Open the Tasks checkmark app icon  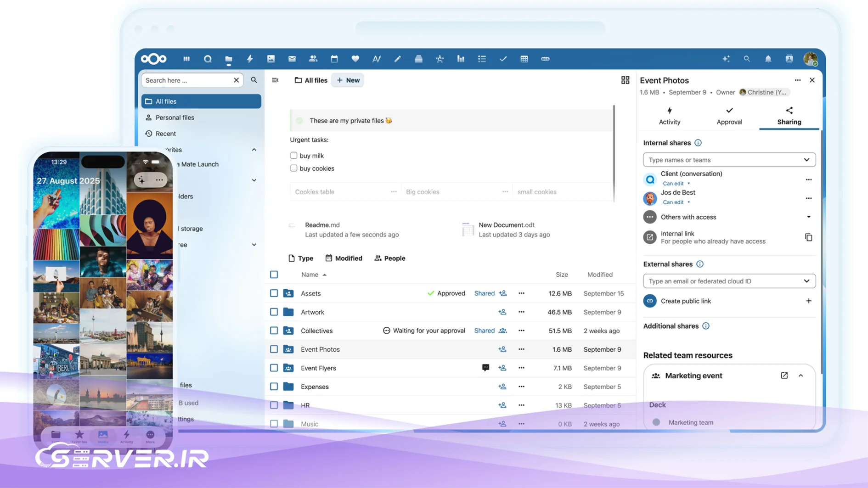pos(503,59)
